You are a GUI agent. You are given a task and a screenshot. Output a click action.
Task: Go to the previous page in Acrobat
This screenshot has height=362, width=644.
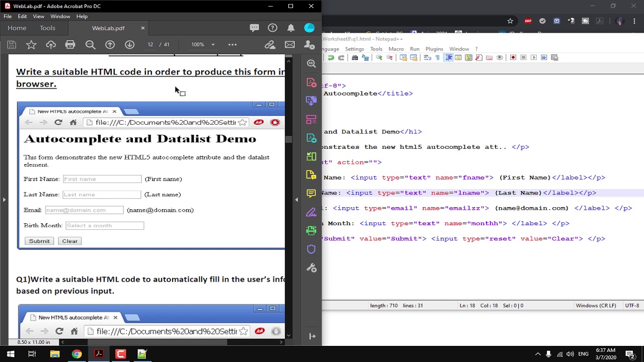tap(110, 45)
